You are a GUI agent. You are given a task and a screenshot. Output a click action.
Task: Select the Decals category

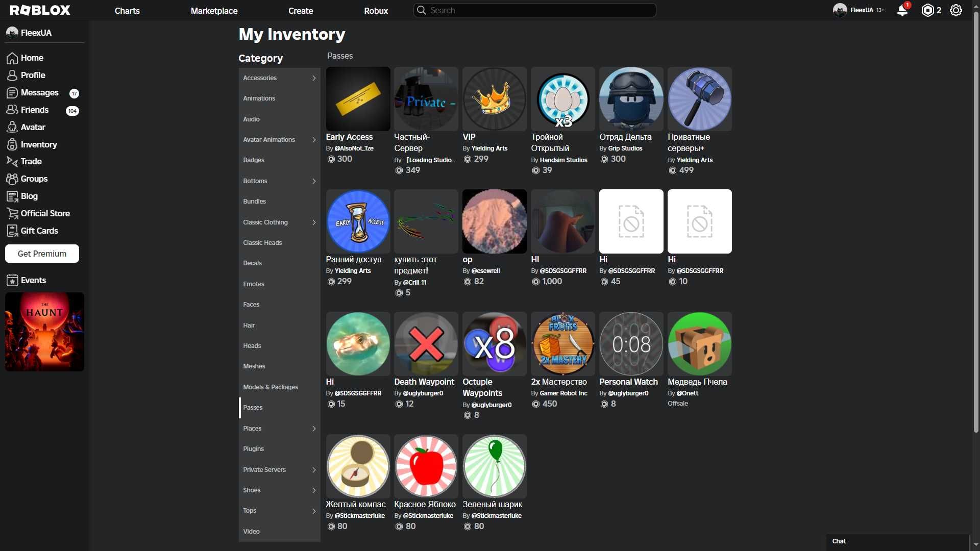280,263
